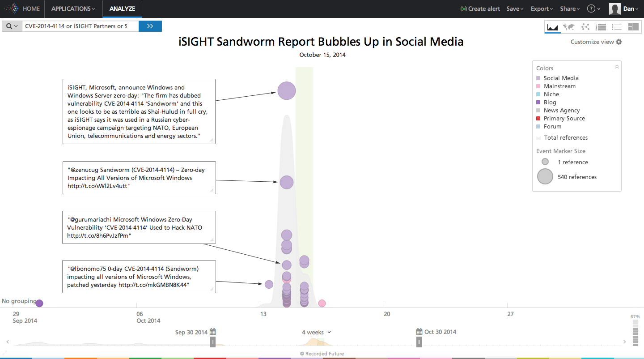Toggle the Primary Source legend entry
The width and height of the screenshot is (644, 359).
(561, 118)
